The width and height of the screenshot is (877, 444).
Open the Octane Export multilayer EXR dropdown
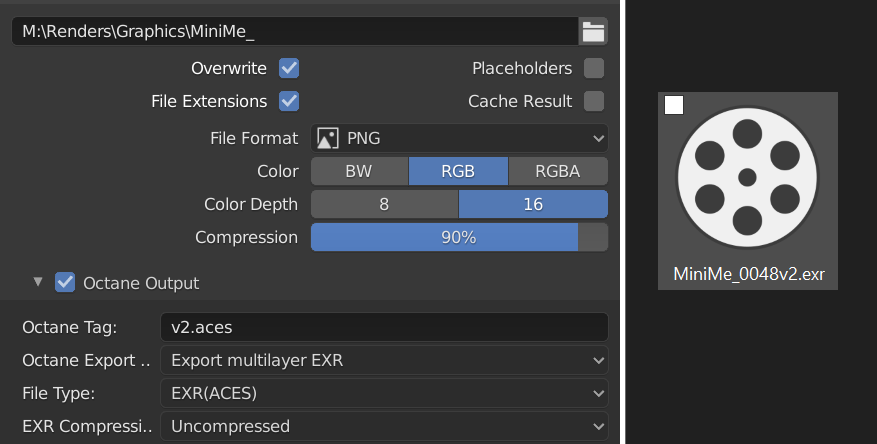(x=384, y=360)
